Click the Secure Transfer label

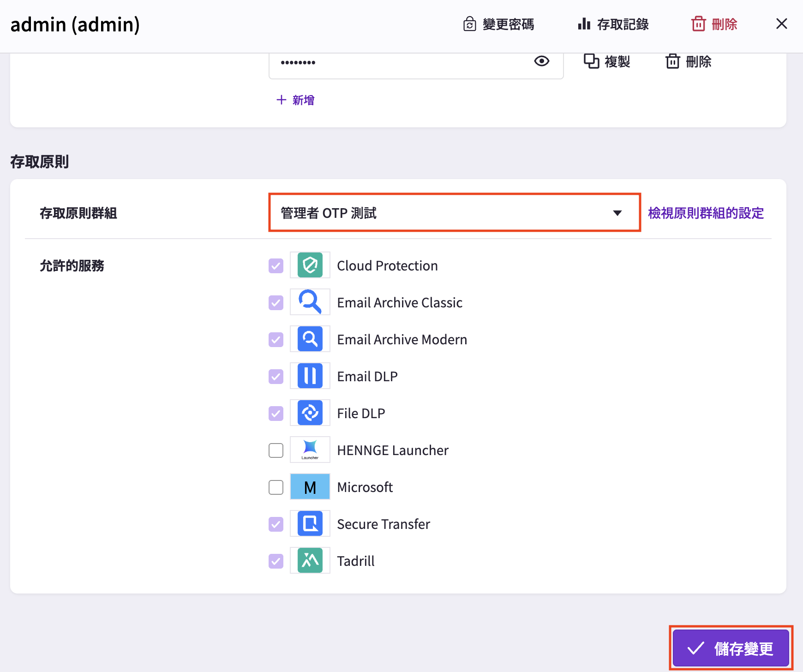(x=384, y=524)
